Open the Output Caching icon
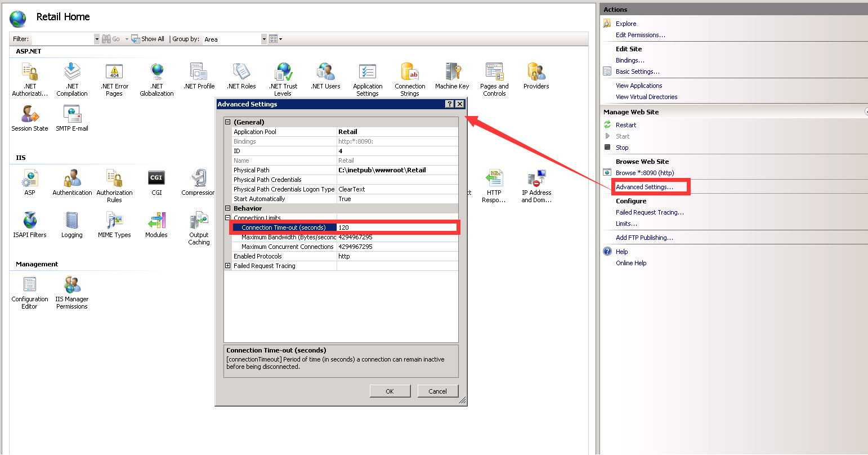 [x=199, y=228]
